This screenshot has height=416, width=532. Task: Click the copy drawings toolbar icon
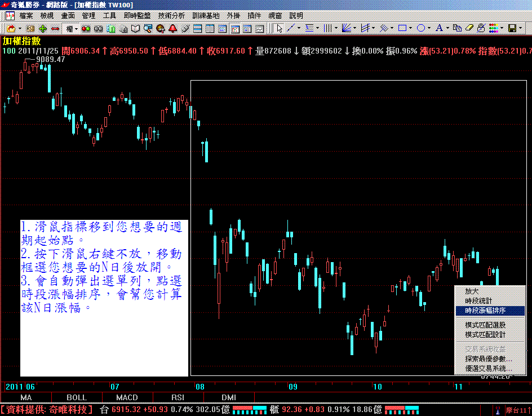pos(458,28)
